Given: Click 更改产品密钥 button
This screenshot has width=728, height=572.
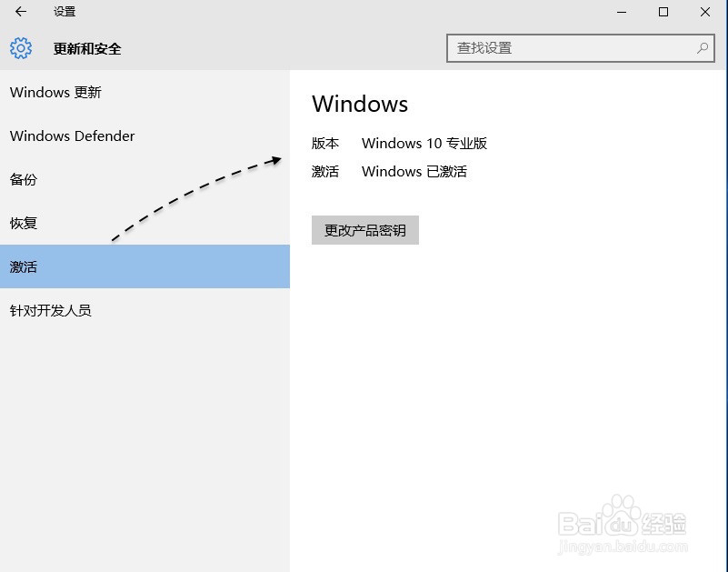Looking at the screenshot, I should click(365, 230).
